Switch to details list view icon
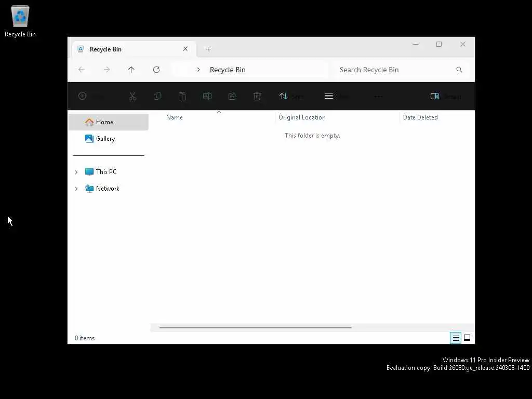Viewport: 532px width, 399px height. click(456, 338)
